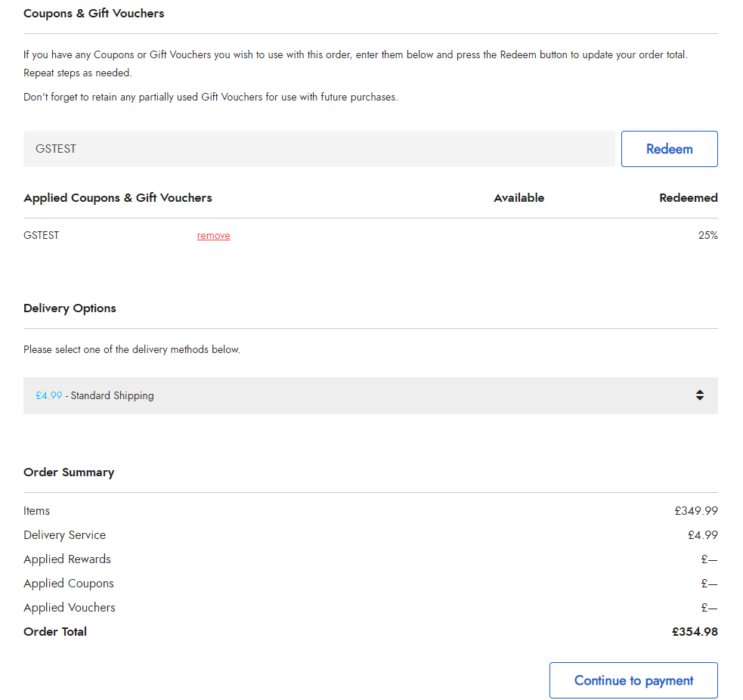Click the Applied Rewards row label
Image resolution: width=743 pixels, height=700 pixels.
67,559
